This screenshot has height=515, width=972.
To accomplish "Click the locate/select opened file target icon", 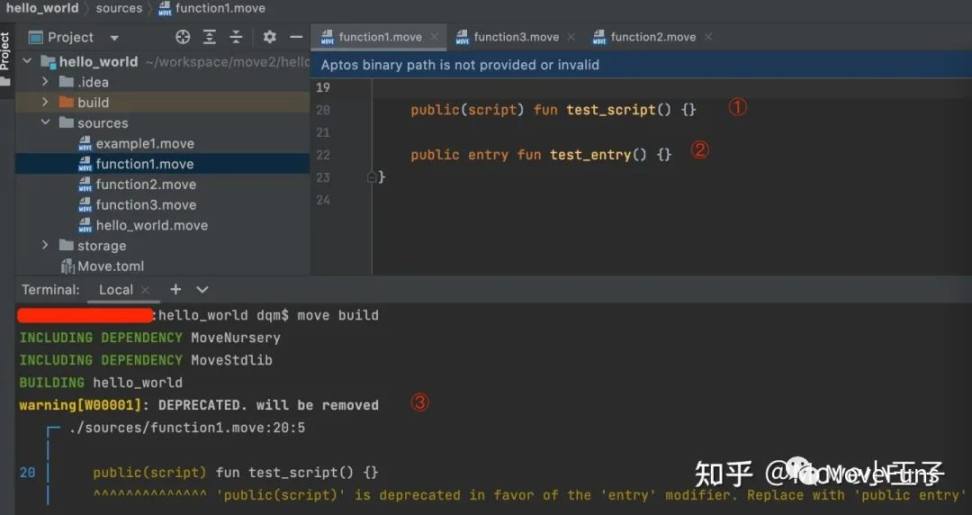I will pyautogui.click(x=182, y=37).
